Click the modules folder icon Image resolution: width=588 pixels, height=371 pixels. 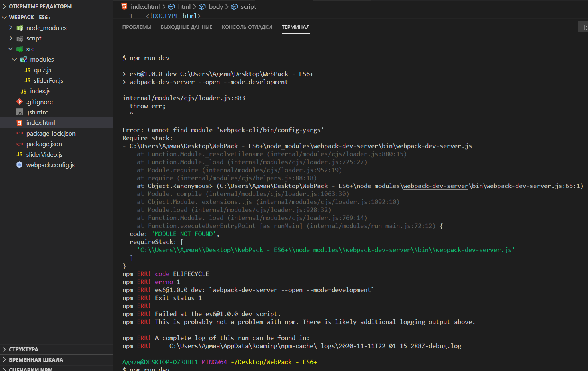pyautogui.click(x=24, y=60)
